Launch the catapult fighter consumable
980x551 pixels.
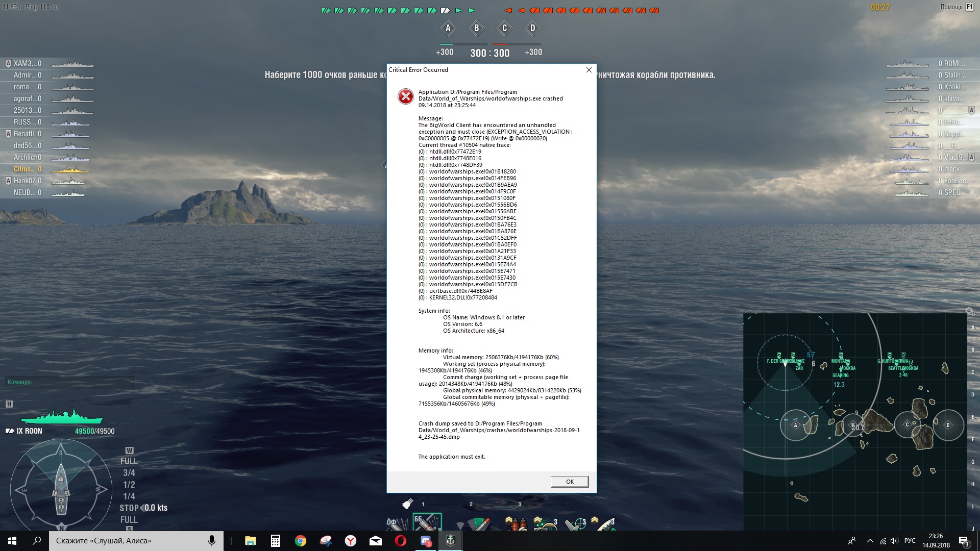click(575, 523)
